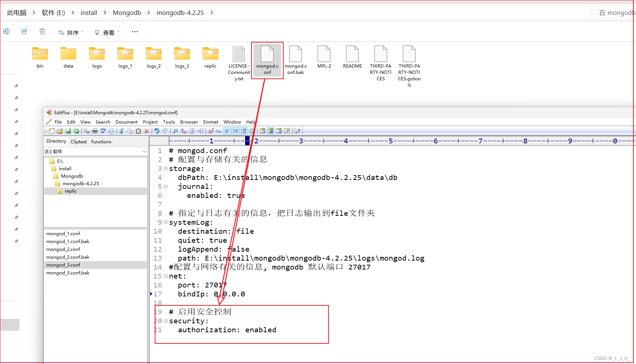Open the Font settings icon
This screenshot has width=636, height=364.
[210, 131]
